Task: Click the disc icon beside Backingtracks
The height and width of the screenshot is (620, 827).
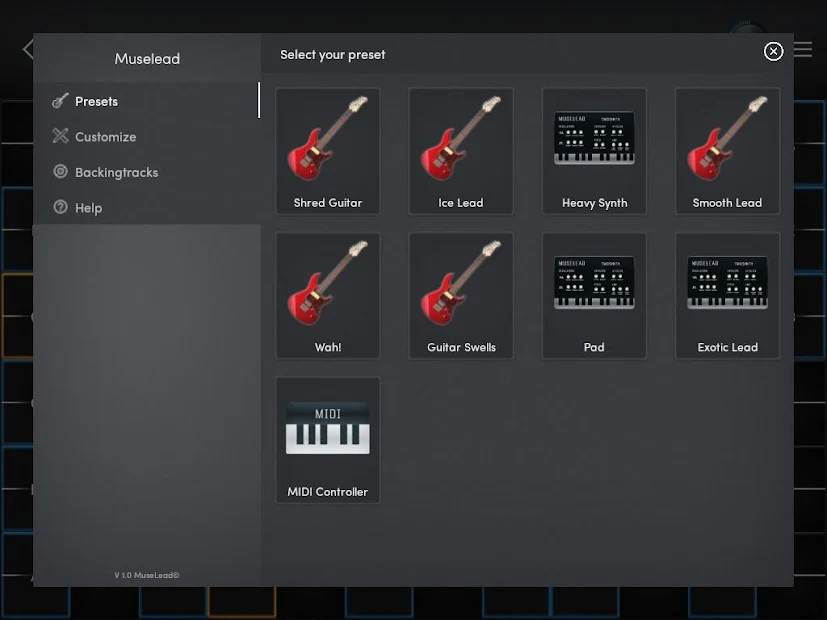Action: [x=60, y=172]
